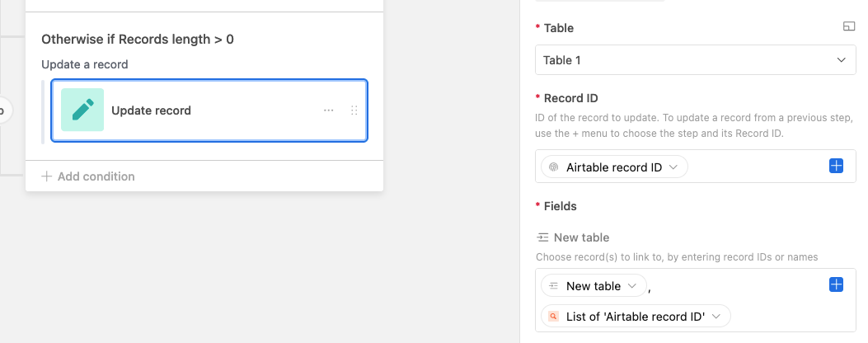Viewport: 868px width, 343px height.
Task: Click the search icon in List of 'Airtable record ID' token
Action: 554,317
